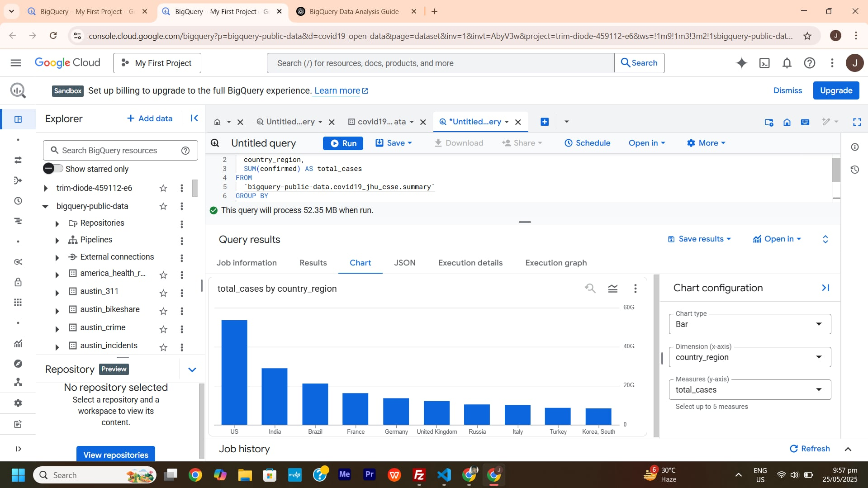Viewport: 868px width, 488px height.
Task: Collapse the Chart configuration panel
Action: (825, 288)
